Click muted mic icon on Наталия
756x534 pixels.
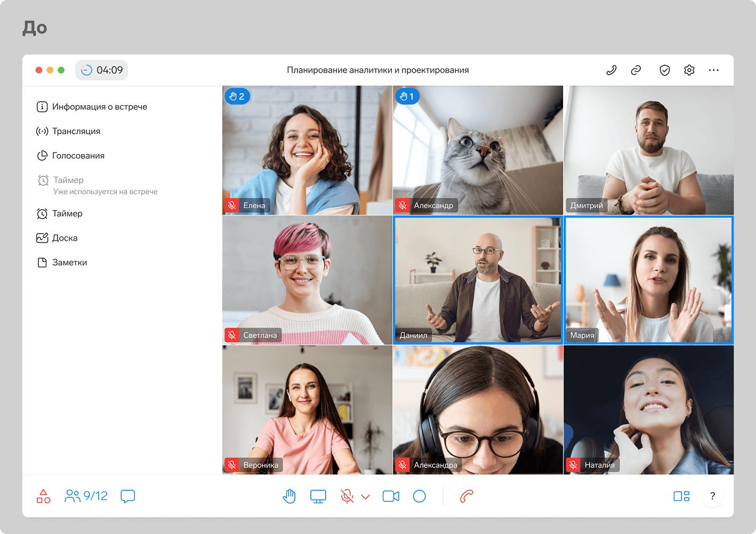click(x=573, y=465)
